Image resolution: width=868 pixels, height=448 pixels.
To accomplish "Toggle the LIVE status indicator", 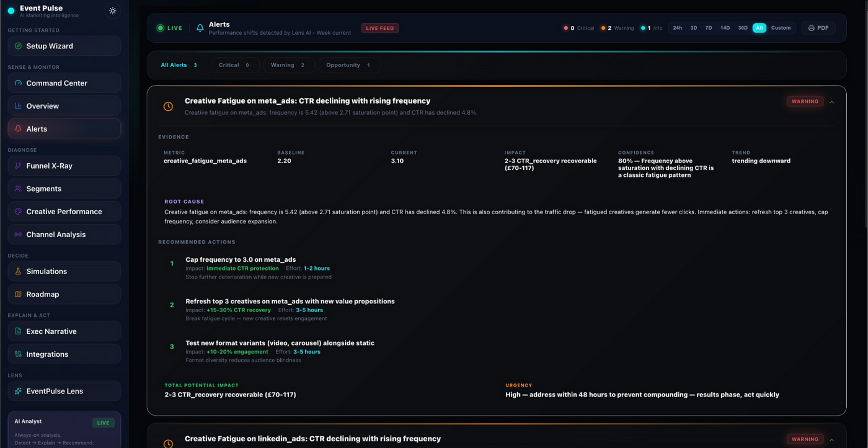I will pyautogui.click(x=169, y=28).
